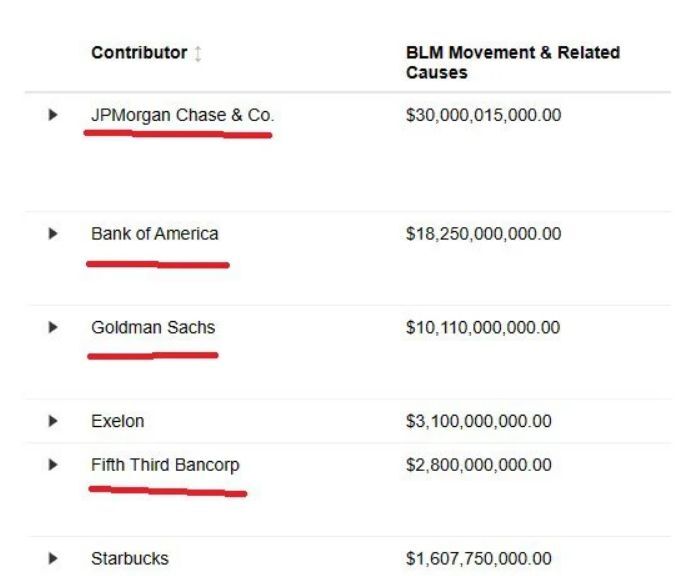Screen dimensions: 685x576
Task: Click the Contributor column header
Action: pyautogui.click(x=139, y=53)
